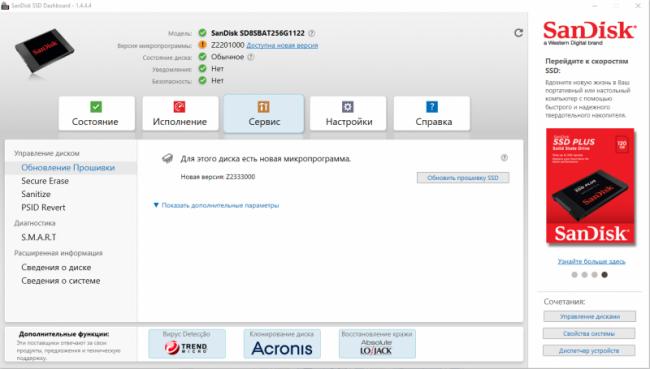Image resolution: width=650 pixels, height=369 pixels.
Task: Click Свойства системы shortcut button
Action: [x=589, y=333]
